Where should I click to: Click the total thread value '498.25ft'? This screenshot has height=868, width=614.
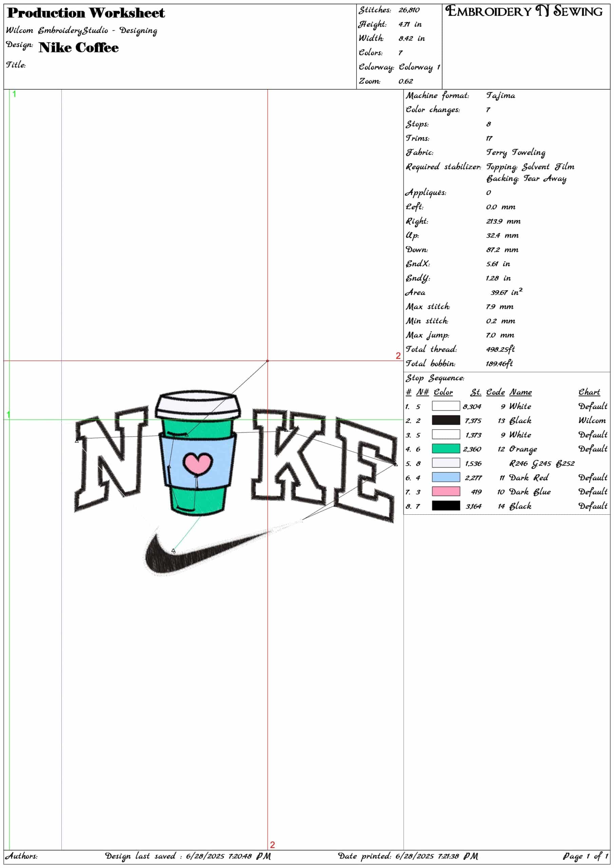click(500, 349)
